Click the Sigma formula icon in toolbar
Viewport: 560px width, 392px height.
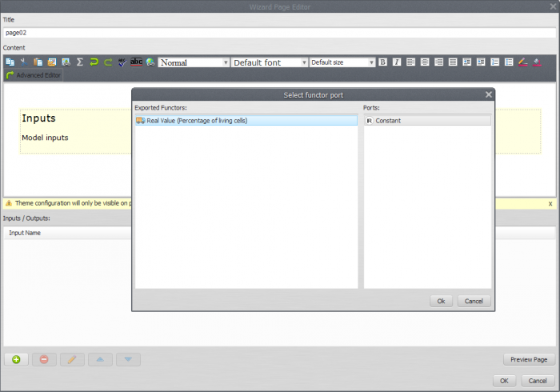pos(80,62)
